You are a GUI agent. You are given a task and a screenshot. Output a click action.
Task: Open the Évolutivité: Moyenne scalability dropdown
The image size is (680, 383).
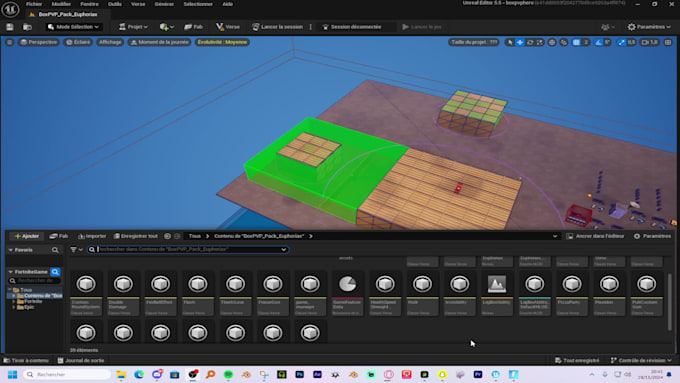(x=222, y=42)
